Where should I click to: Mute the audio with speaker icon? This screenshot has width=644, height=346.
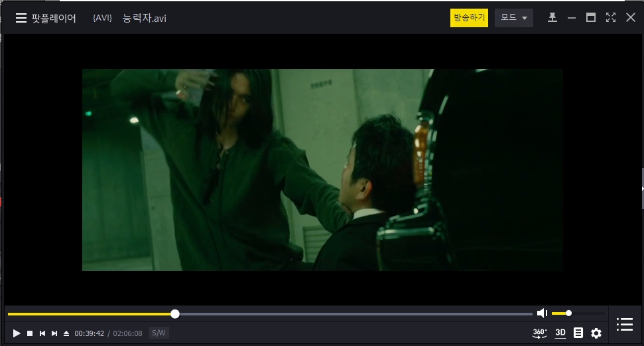coord(542,313)
